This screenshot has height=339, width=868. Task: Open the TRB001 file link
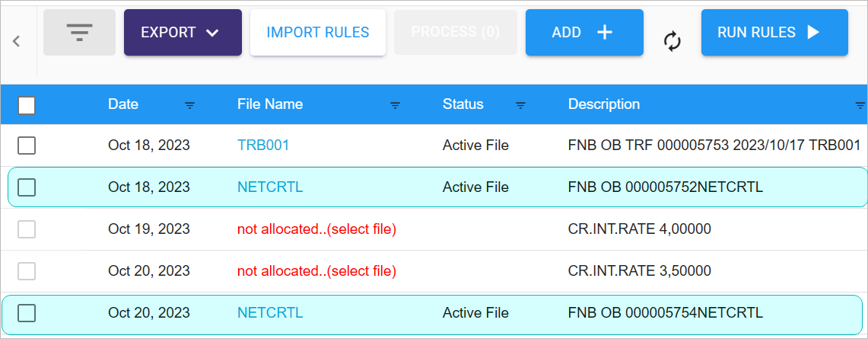click(263, 146)
